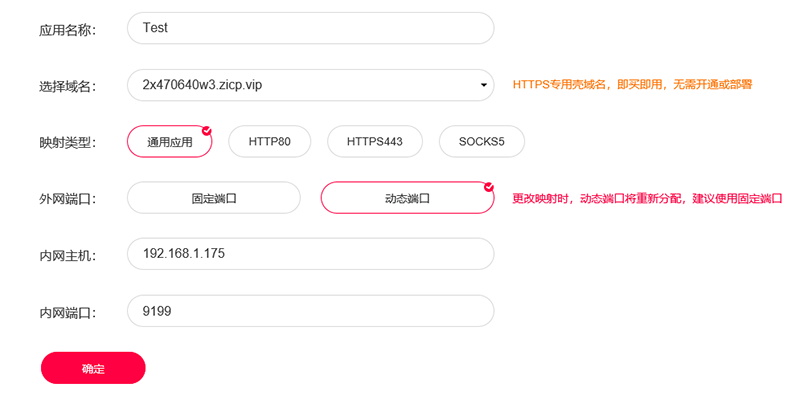Switch the mapping type to HTTPS443
The width and height of the screenshot is (800, 404).
pos(374,142)
